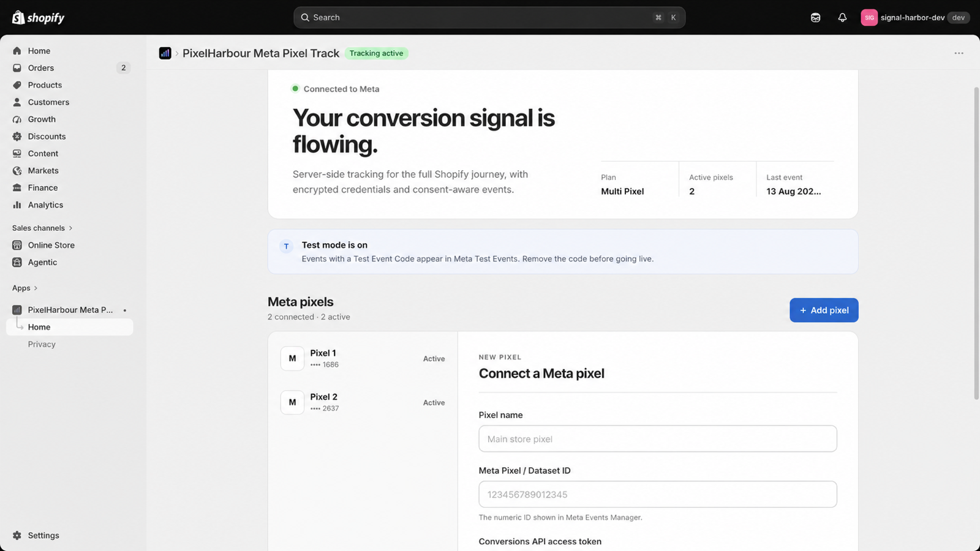Open PixelHarbour Meta P... app link

70,310
